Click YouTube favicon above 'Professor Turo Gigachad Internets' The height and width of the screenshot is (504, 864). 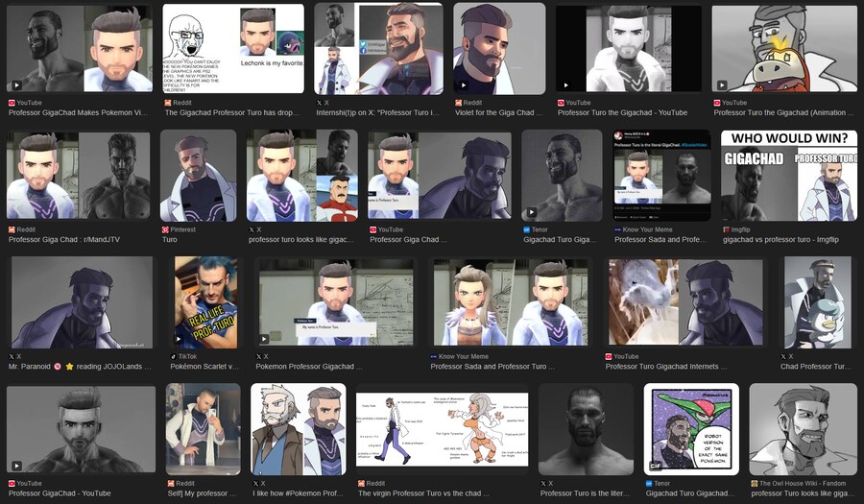[x=609, y=356]
